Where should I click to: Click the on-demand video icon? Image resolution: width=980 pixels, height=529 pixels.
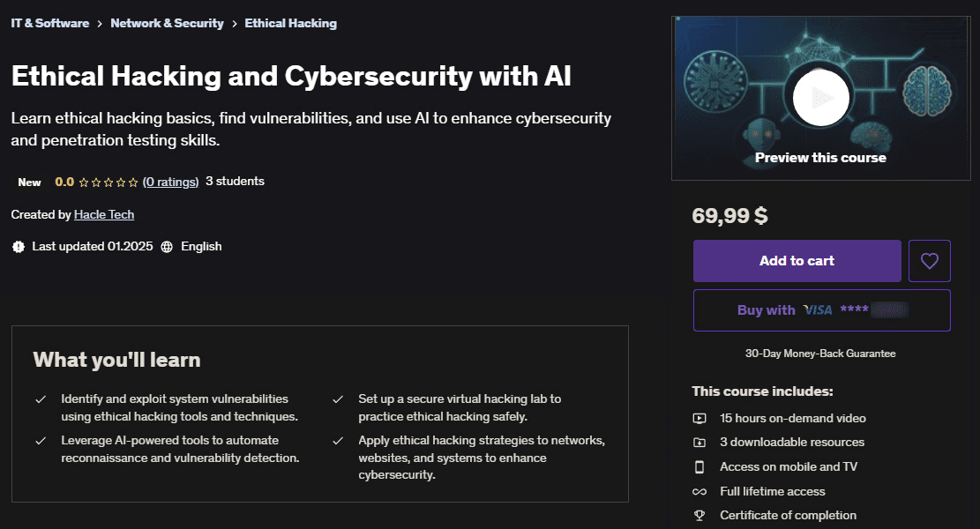coord(699,418)
